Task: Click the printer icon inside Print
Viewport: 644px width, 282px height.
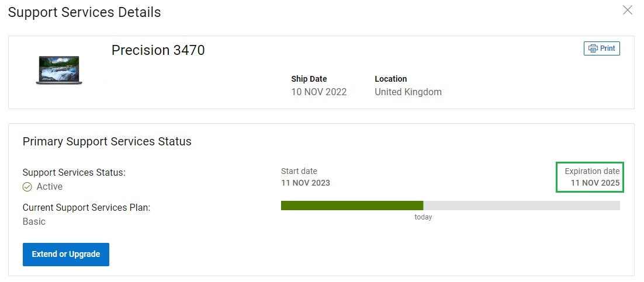Action: point(593,48)
